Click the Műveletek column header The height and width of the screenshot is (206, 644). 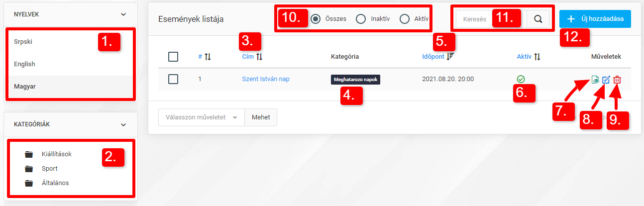[606, 57]
